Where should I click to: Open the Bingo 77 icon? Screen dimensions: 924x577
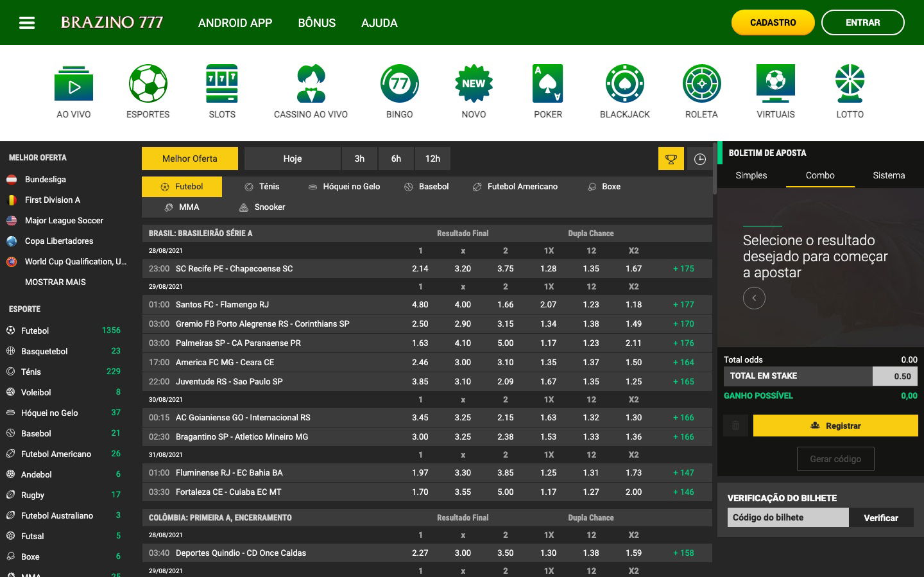click(399, 83)
